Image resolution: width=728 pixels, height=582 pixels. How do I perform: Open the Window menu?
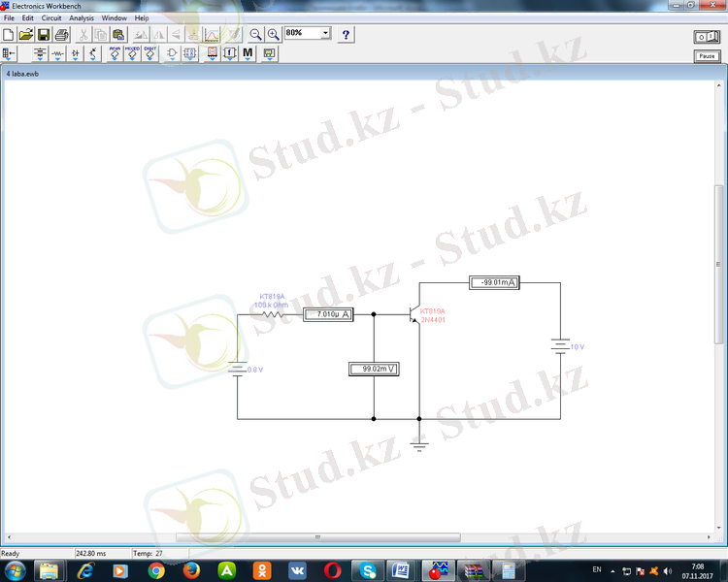(x=115, y=18)
